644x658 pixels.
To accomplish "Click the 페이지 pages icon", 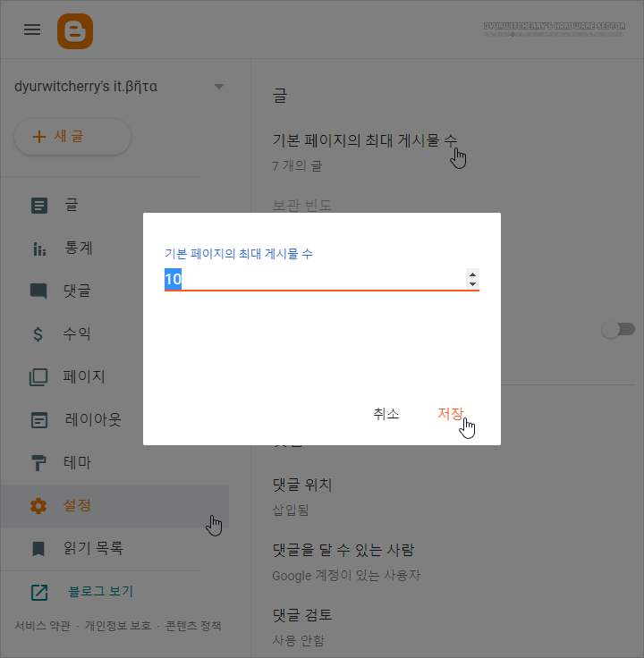I will click(38, 377).
